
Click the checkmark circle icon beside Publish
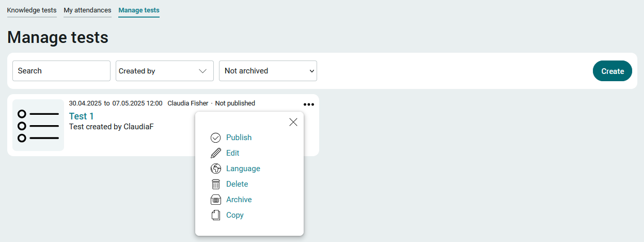tap(216, 138)
